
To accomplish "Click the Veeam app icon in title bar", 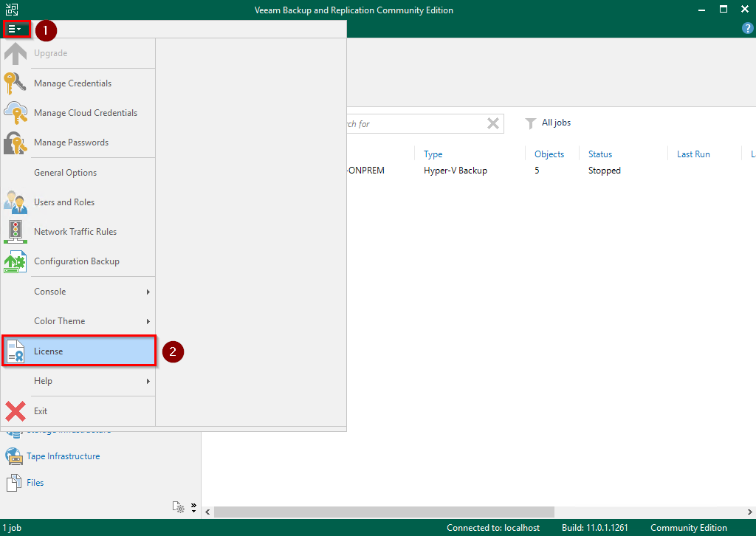I will tap(12, 10).
